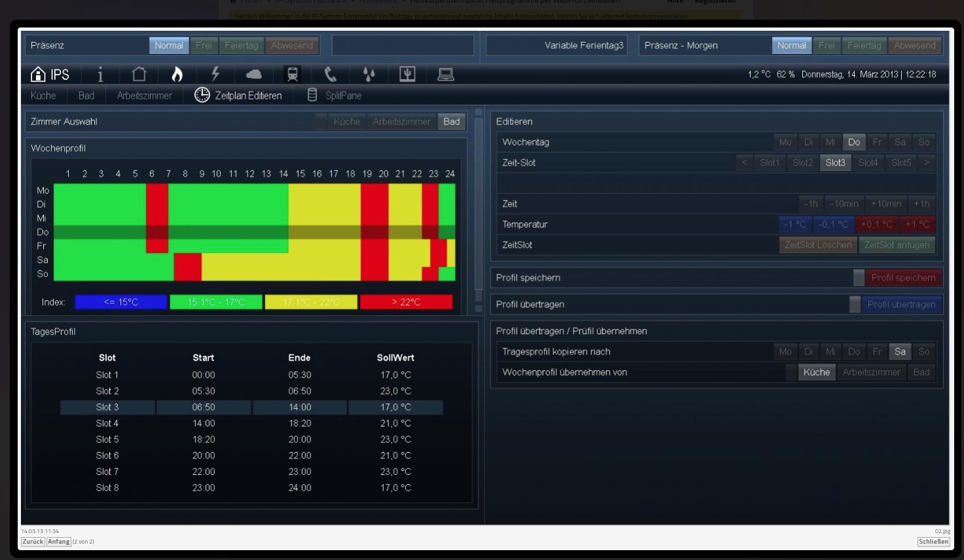The height and width of the screenshot is (560, 964).
Task: Click the red Profil speichern button
Action: pos(903,278)
